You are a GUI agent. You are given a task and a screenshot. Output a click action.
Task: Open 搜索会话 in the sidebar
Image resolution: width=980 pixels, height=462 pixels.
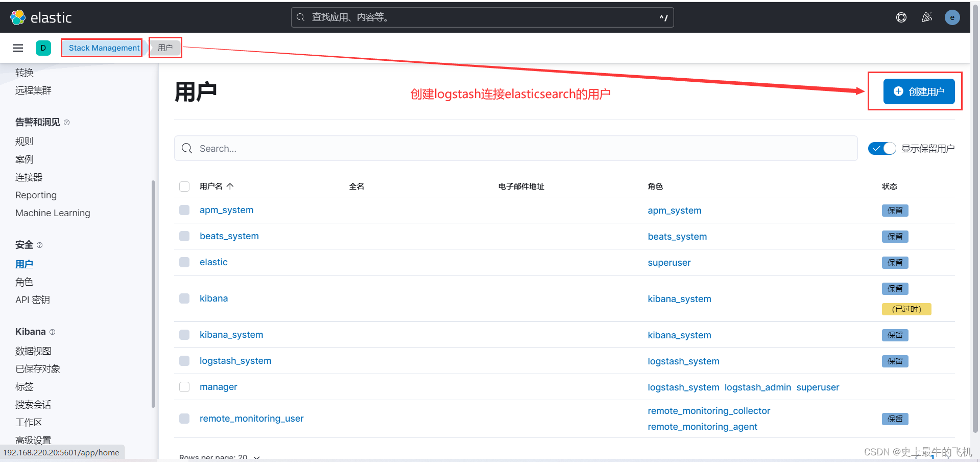click(x=33, y=405)
